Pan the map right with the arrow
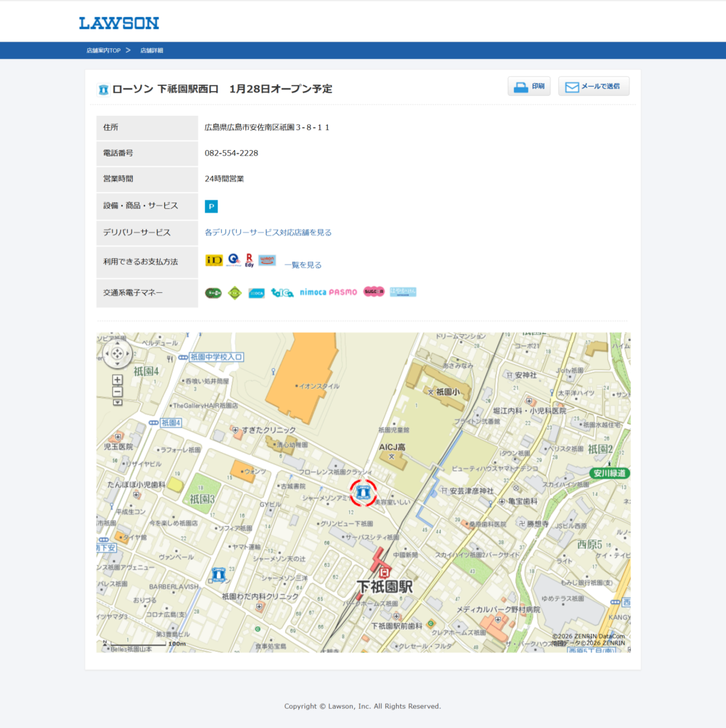726x728 pixels. 127,353
